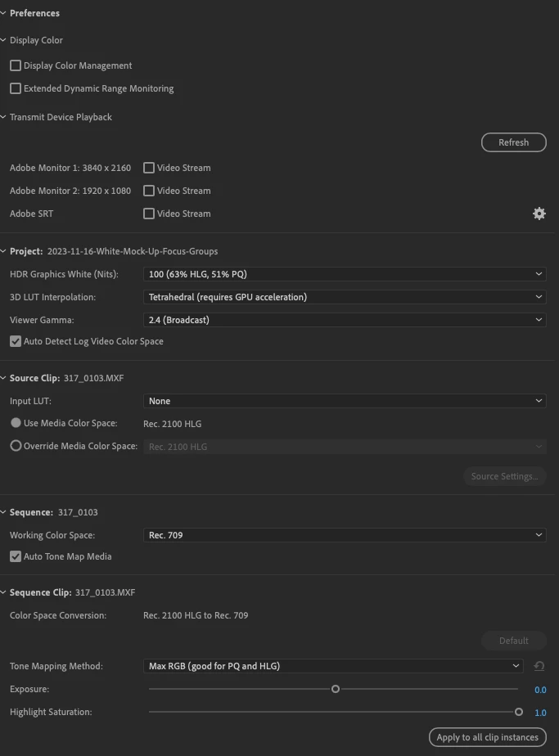Disable Auto Tone Map Media
559x756 pixels.
pos(16,556)
